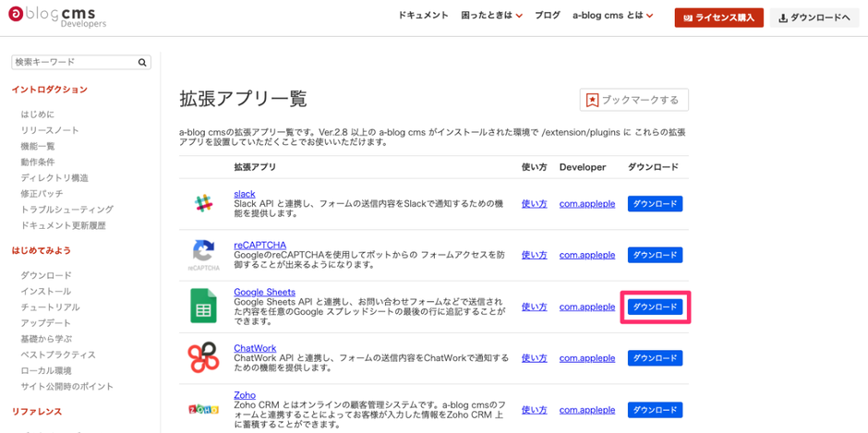
Task: Click the reCAPTCHA app icon
Action: 203,252
